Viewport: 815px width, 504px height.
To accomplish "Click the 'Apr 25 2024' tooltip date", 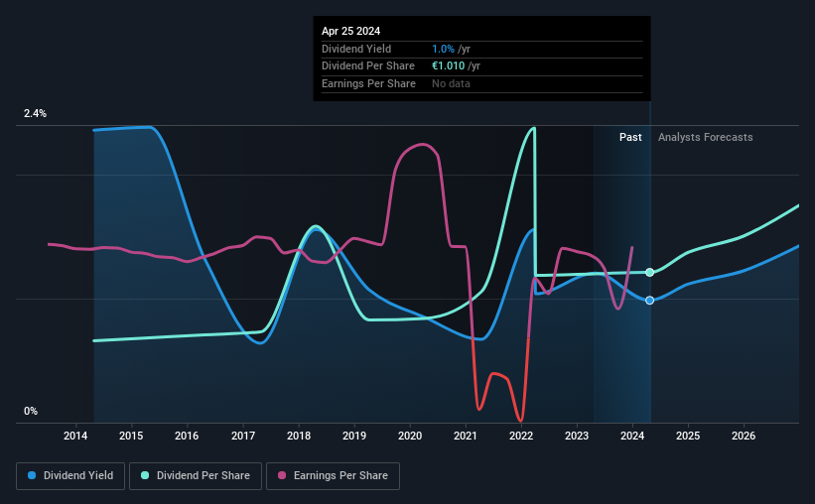I will pos(350,31).
